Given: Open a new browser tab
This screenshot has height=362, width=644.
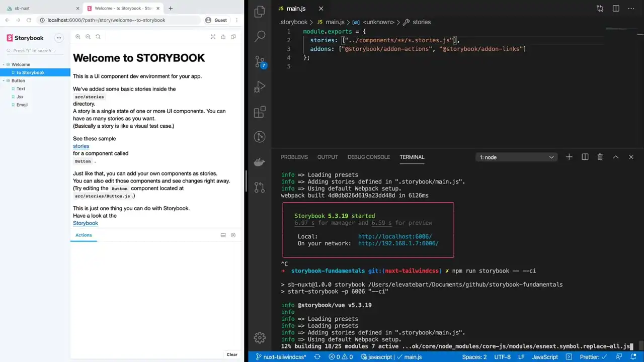Looking at the screenshot, I should (171, 8).
